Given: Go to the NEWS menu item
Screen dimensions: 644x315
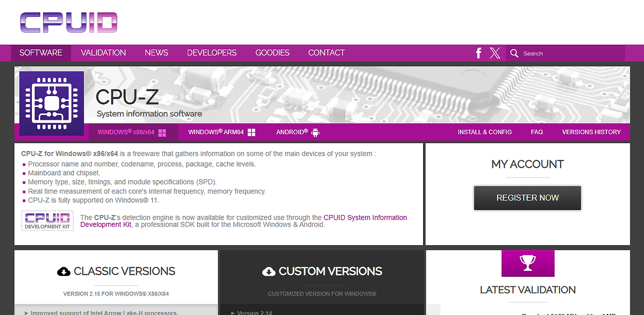Looking at the screenshot, I should (156, 53).
